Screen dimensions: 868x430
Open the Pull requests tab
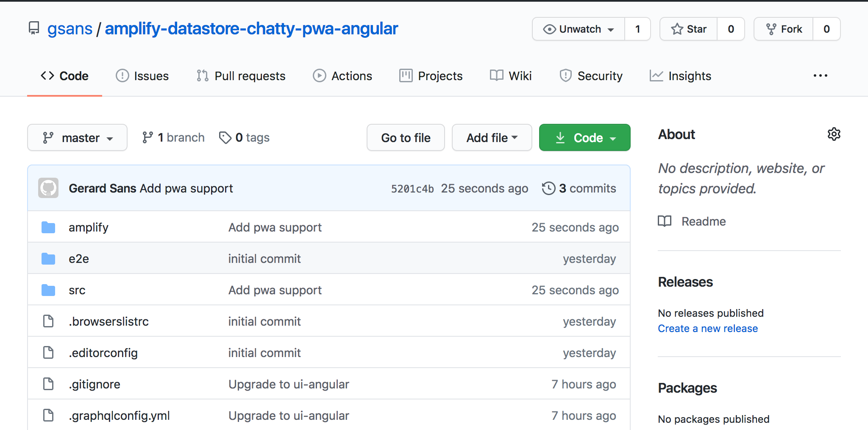241,76
